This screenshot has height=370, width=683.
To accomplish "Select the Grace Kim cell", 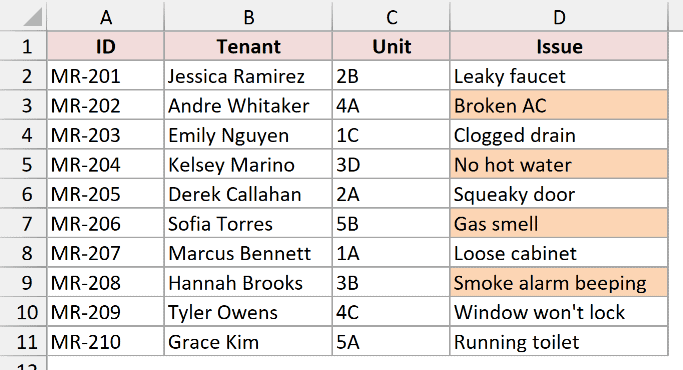I will coord(248,342).
